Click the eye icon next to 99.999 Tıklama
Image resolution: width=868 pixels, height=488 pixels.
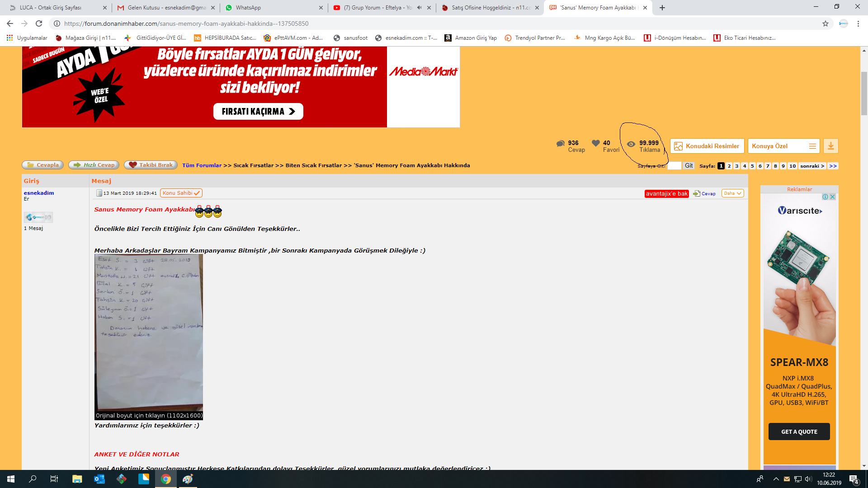631,144
